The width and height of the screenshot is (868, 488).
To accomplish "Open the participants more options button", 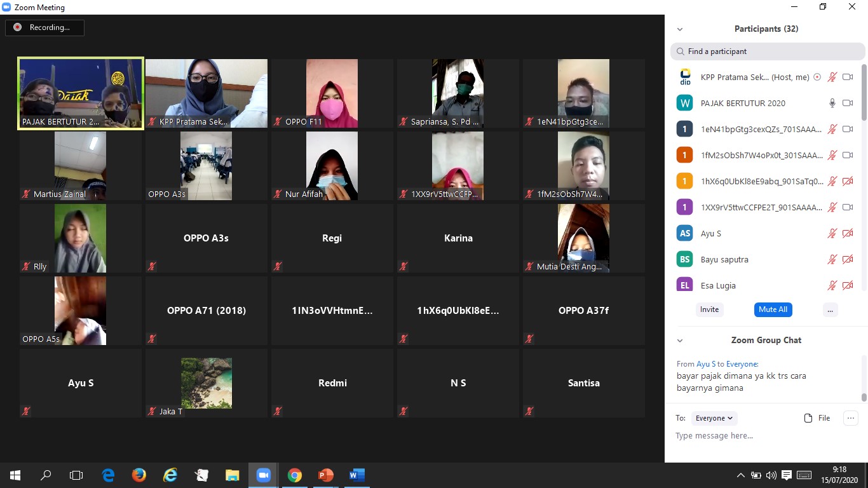I will (829, 309).
